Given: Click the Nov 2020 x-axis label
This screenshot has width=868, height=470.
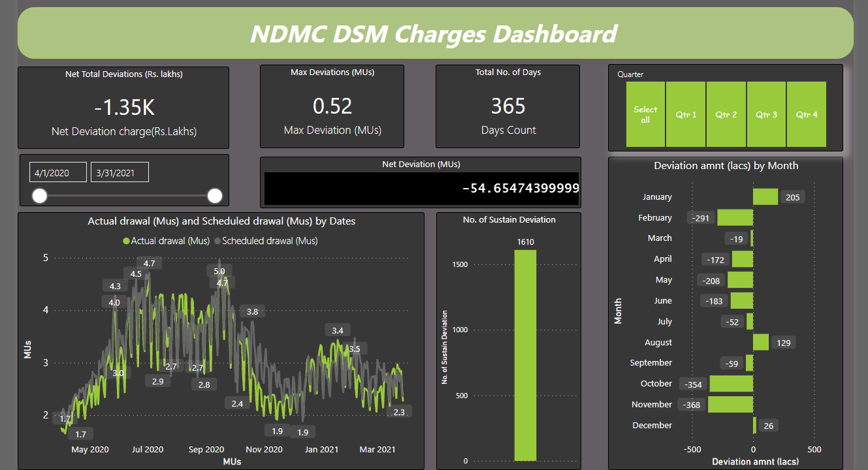Looking at the screenshot, I should (265, 449).
